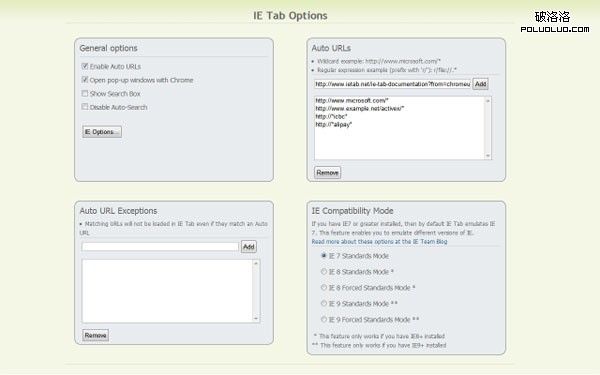Focus the Auto URL Exceptions input field
The image size is (600, 375).
[160, 247]
